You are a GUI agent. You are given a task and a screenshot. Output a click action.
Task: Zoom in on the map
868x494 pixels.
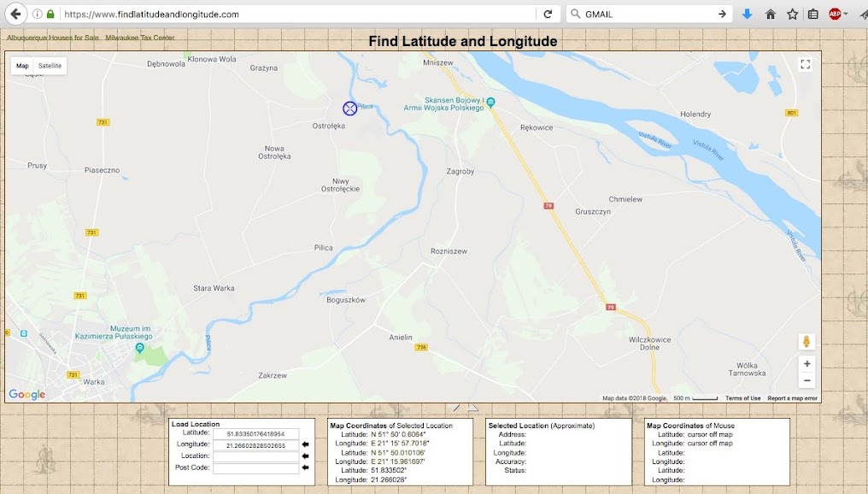click(806, 363)
